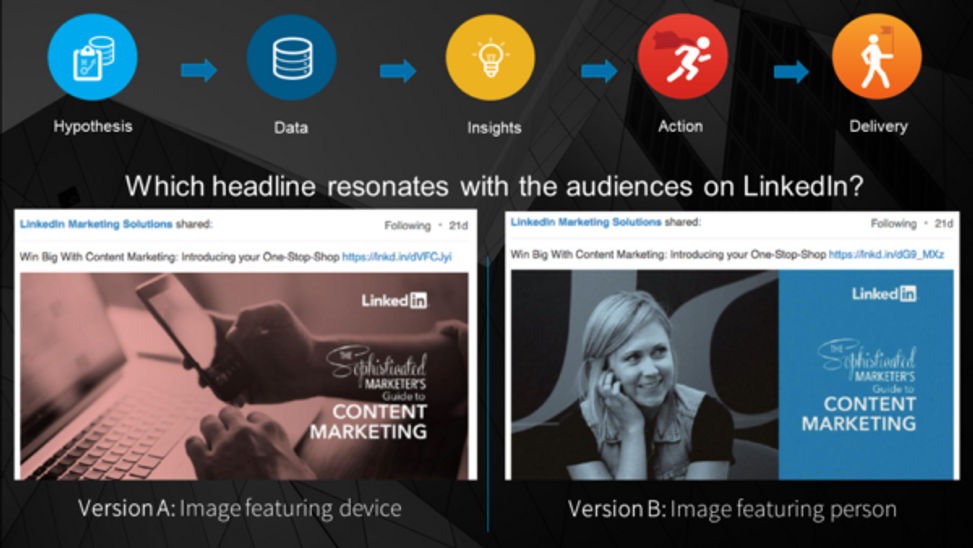Click CONTENT MARKETING title on device image
Screen dimensions: 973x548
tap(369, 421)
